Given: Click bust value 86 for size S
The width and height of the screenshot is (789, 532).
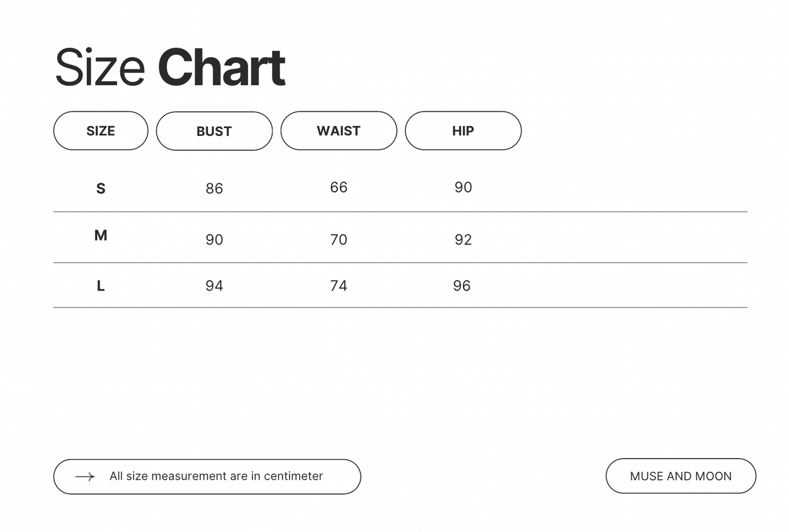Looking at the screenshot, I should (x=214, y=189).
